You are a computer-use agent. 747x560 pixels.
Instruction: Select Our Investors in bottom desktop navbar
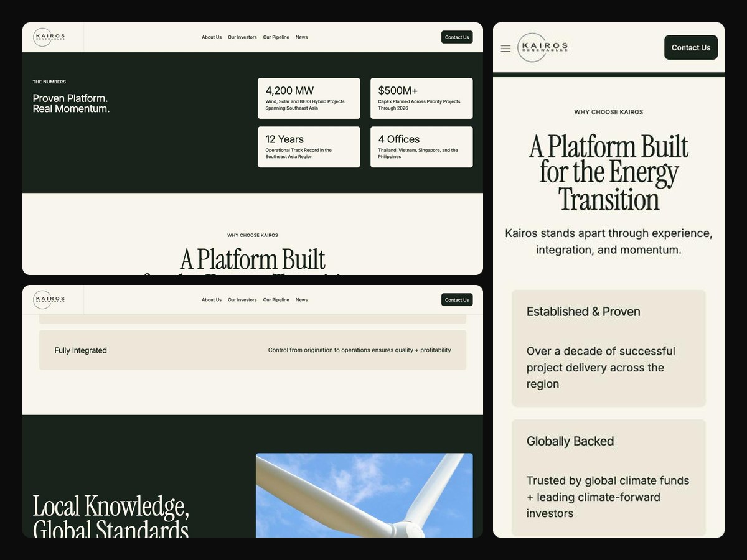coord(242,300)
